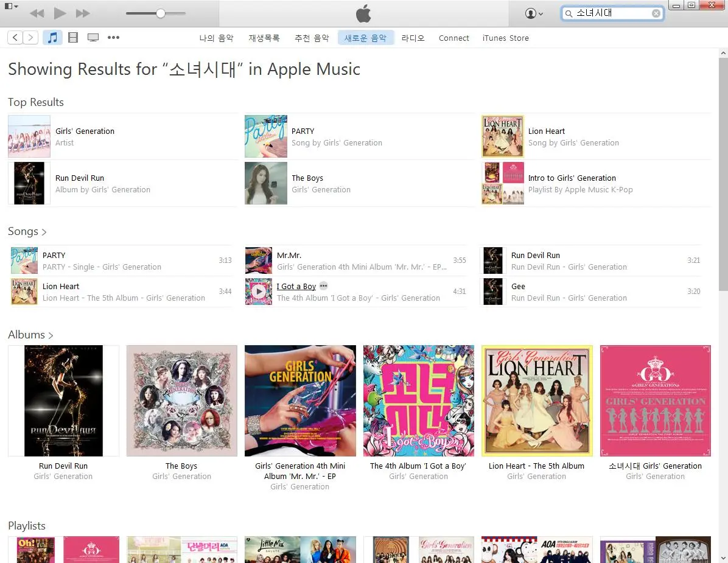Click the Girls' Generation artist thumbnail

coord(29,136)
